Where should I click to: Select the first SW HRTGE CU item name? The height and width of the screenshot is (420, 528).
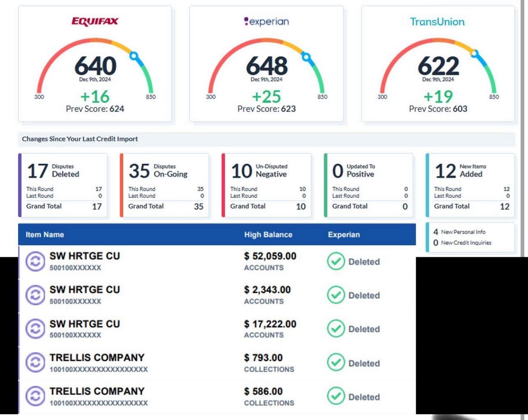tap(85, 256)
